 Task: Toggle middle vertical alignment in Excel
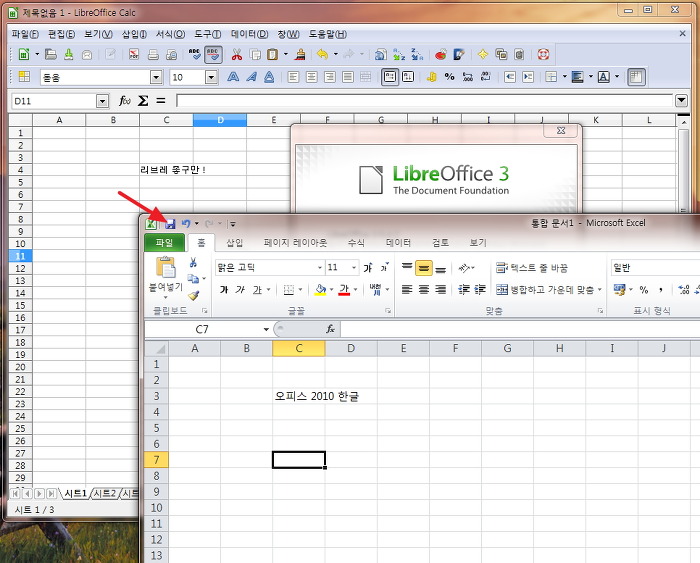pos(424,268)
